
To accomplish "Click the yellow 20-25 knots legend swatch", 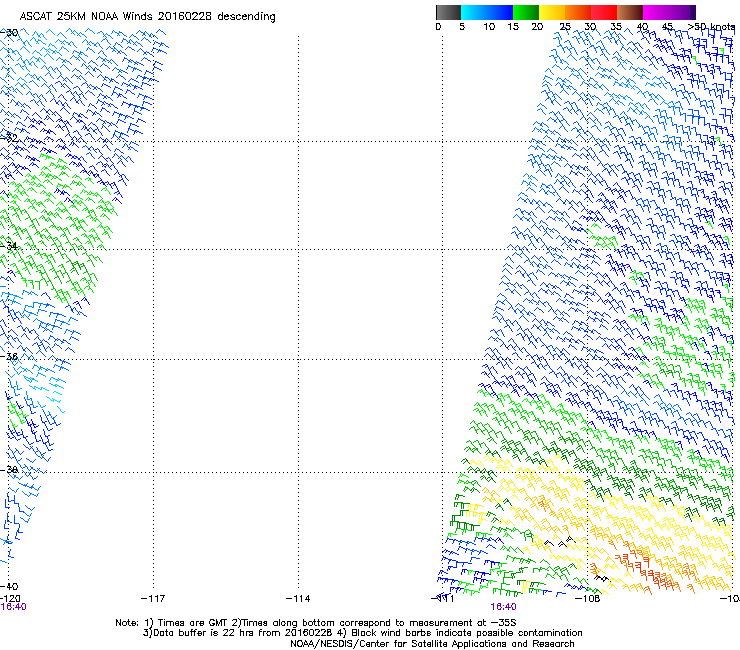I will (x=552, y=12).
